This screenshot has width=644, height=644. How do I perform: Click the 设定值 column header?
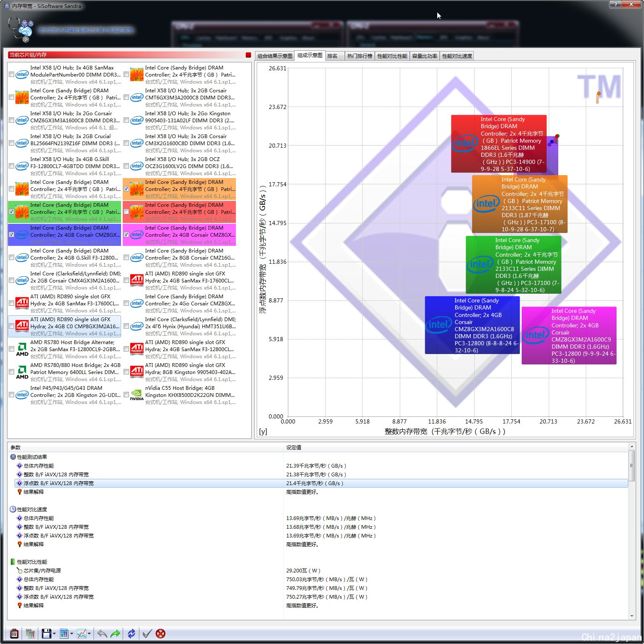456,448
